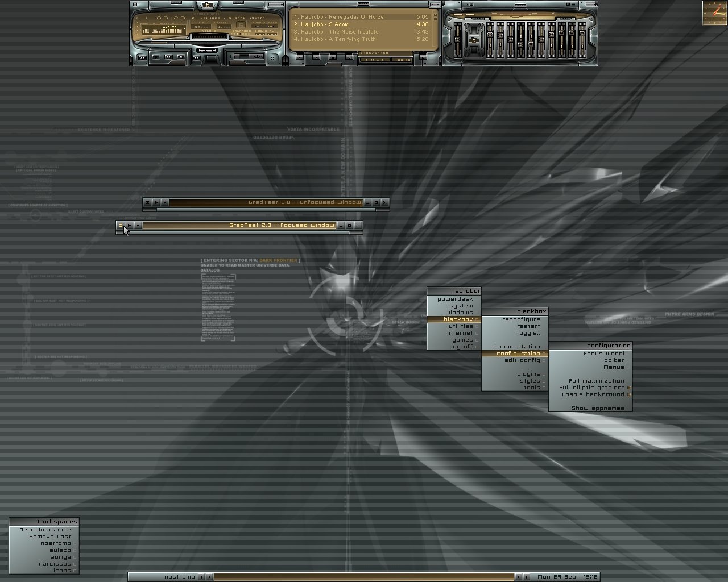This screenshot has width=728, height=582.
Task: Click the previous track button in Winamp
Action: pos(142,57)
